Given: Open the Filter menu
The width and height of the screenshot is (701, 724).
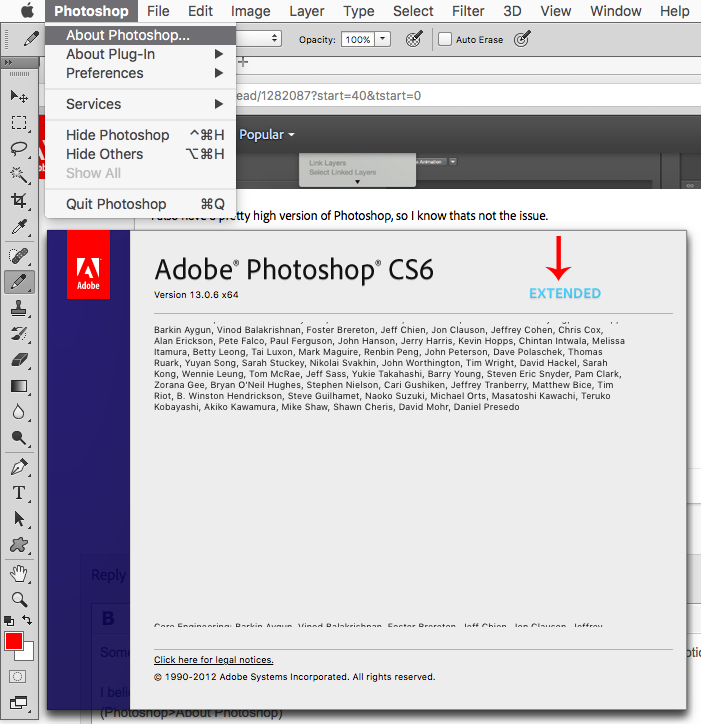Looking at the screenshot, I should pyautogui.click(x=468, y=11).
